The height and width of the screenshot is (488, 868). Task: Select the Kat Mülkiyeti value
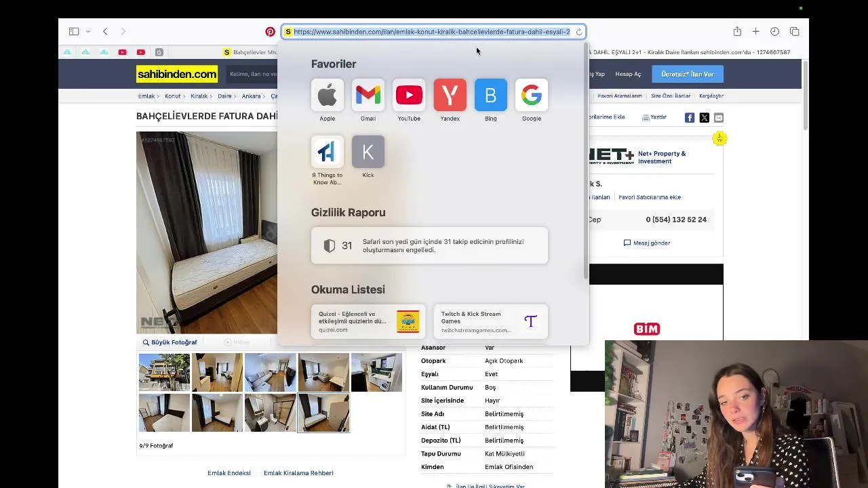tap(505, 453)
